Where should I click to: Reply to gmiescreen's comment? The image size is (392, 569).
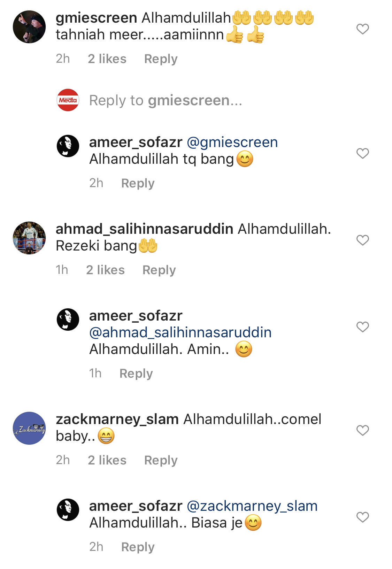pyautogui.click(x=161, y=59)
